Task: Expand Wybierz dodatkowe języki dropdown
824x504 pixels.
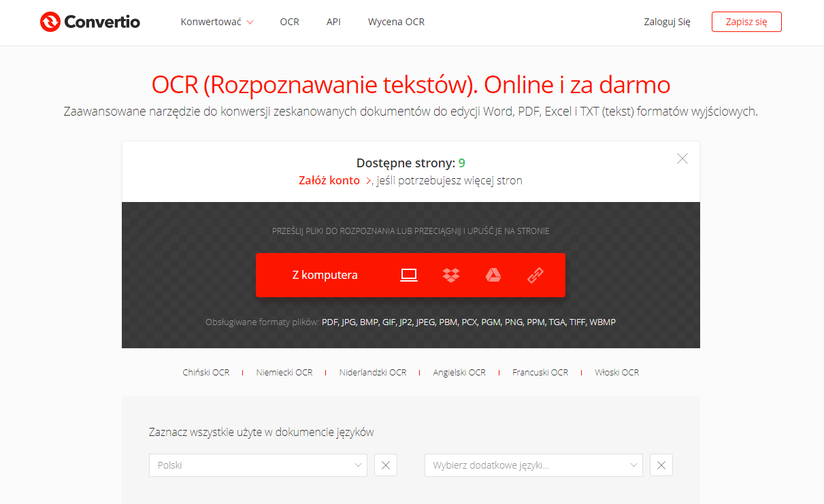Action: [x=533, y=465]
